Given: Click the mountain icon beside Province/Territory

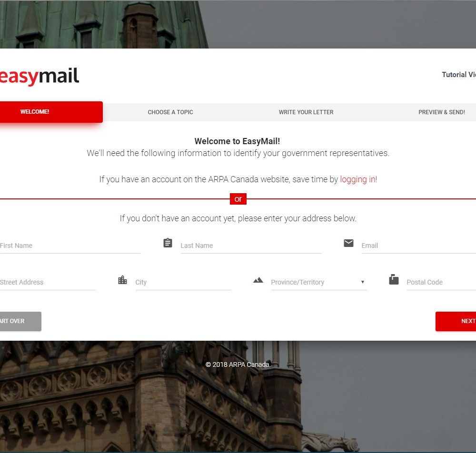Looking at the screenshot, I should point(258,280).
